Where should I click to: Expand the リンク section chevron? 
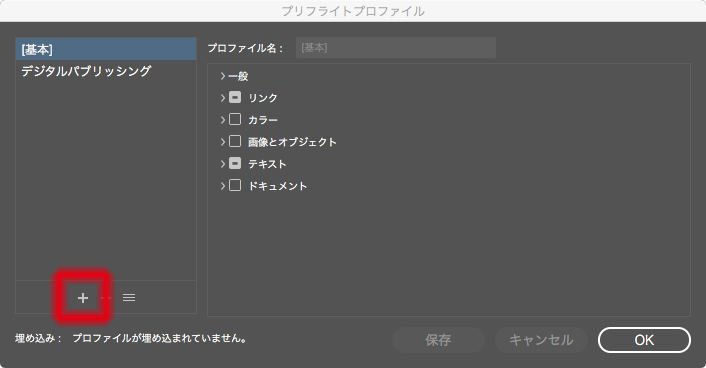click(x=223, y=98)
